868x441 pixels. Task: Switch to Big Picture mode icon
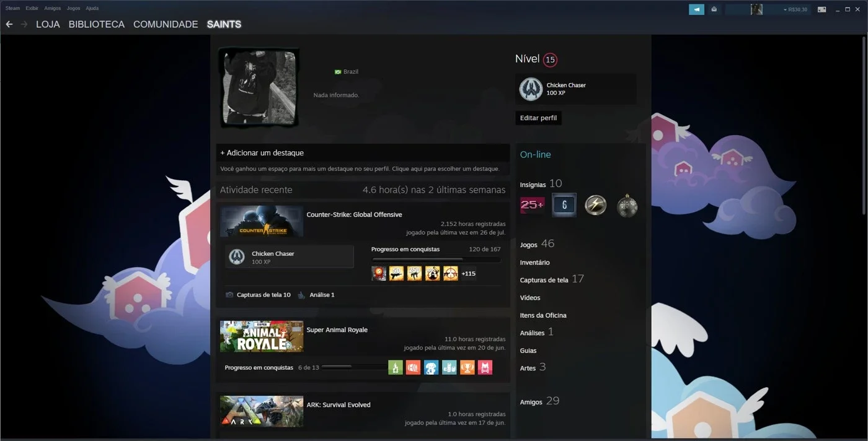point(821,9)
